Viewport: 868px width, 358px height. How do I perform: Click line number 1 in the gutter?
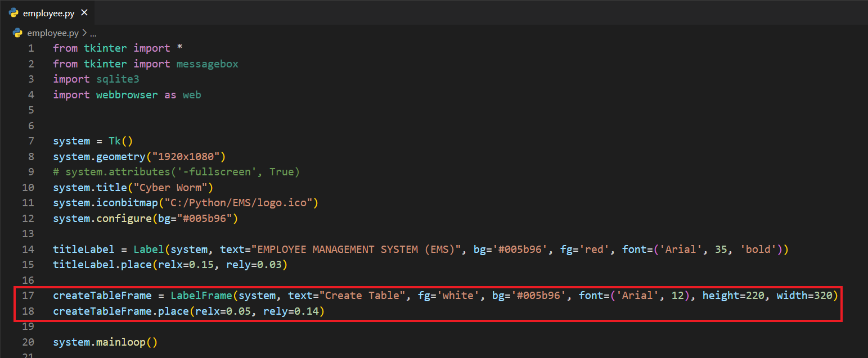point(31,48)
